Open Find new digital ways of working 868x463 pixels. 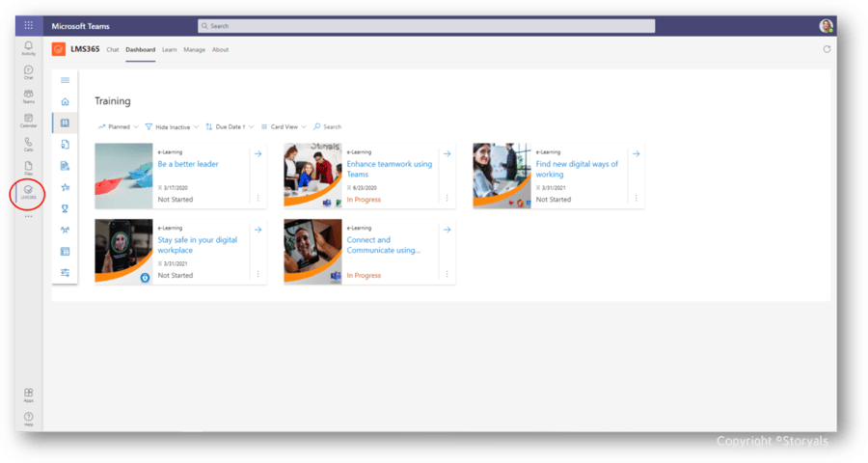tap(577, 169)
